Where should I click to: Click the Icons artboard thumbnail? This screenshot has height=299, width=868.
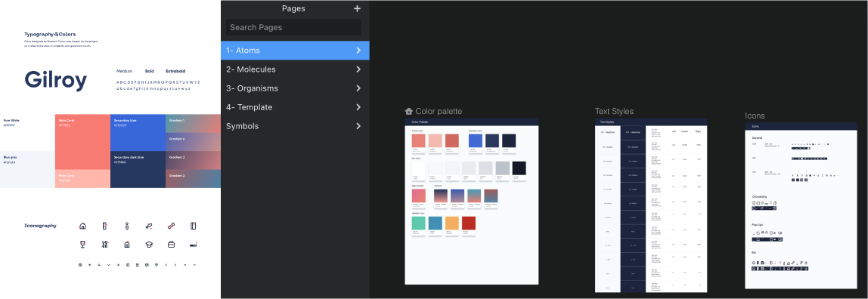[x=801, y=205]
